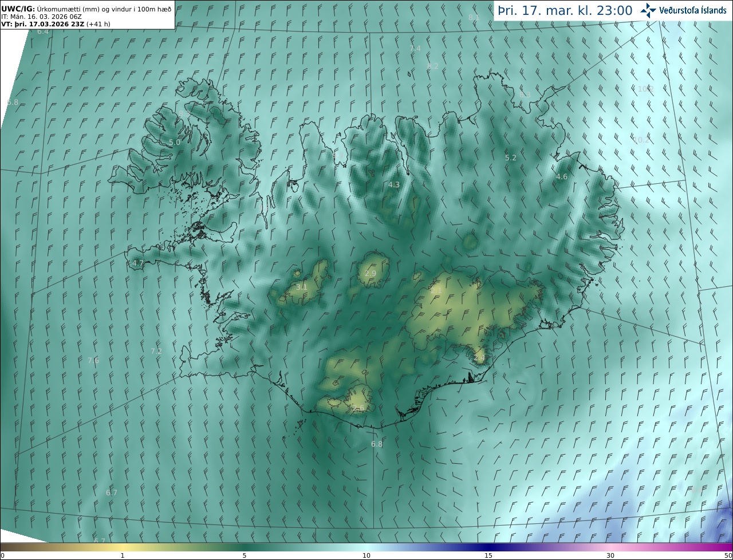This screenshot has height=560, width=733.
Task: Click the 4.7 value on the map
Action: [x=138, y=263]
